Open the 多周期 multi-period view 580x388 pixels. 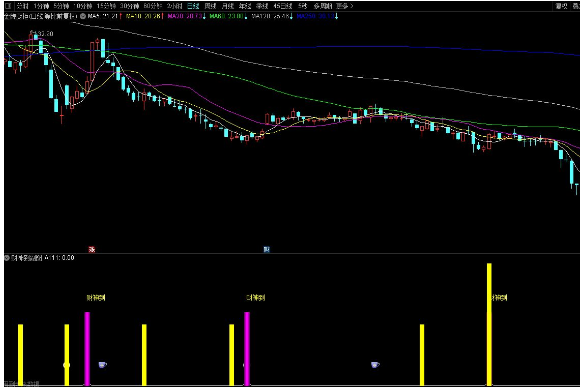tap(323, 6)
